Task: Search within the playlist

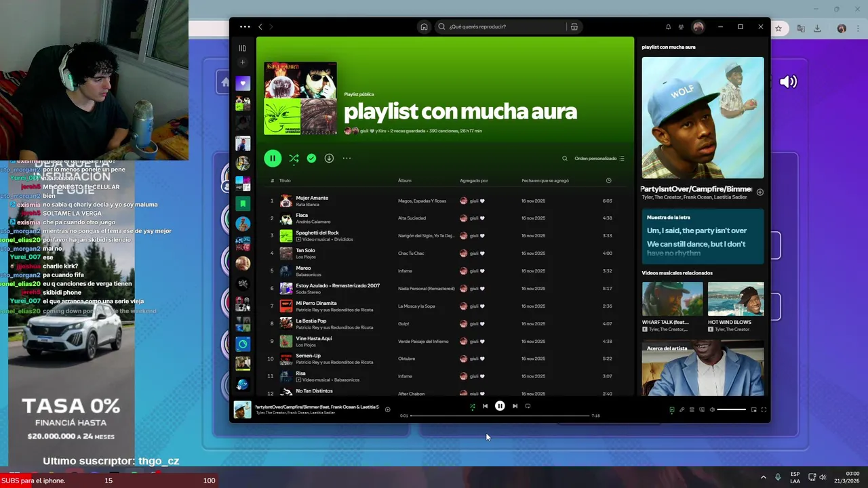Action: 564,159
